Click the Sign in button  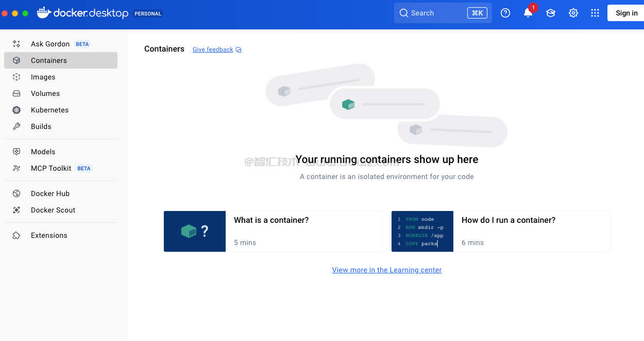coord(626,13)
